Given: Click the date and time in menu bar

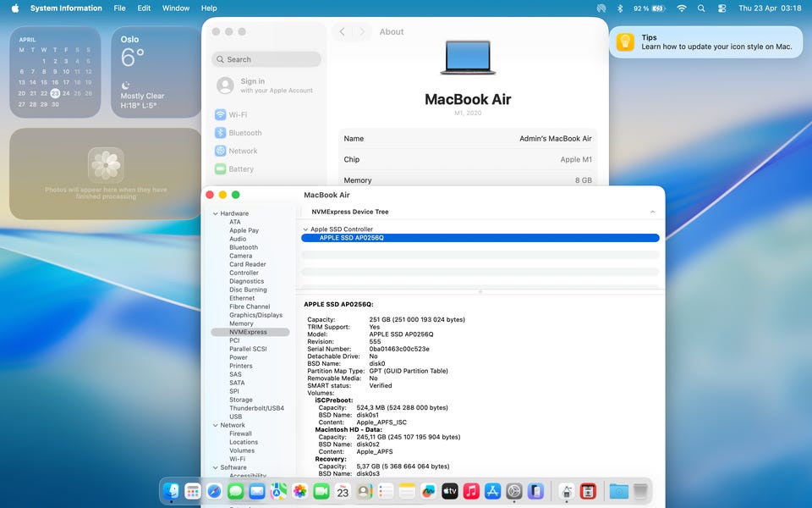Looking at the screenshot, I should (770, 8).
